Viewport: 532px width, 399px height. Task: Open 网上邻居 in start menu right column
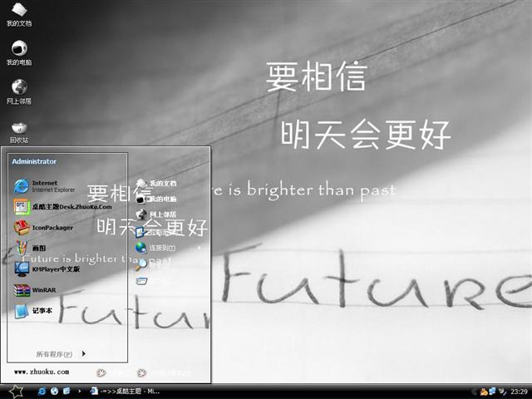click(x=156, y=214)
